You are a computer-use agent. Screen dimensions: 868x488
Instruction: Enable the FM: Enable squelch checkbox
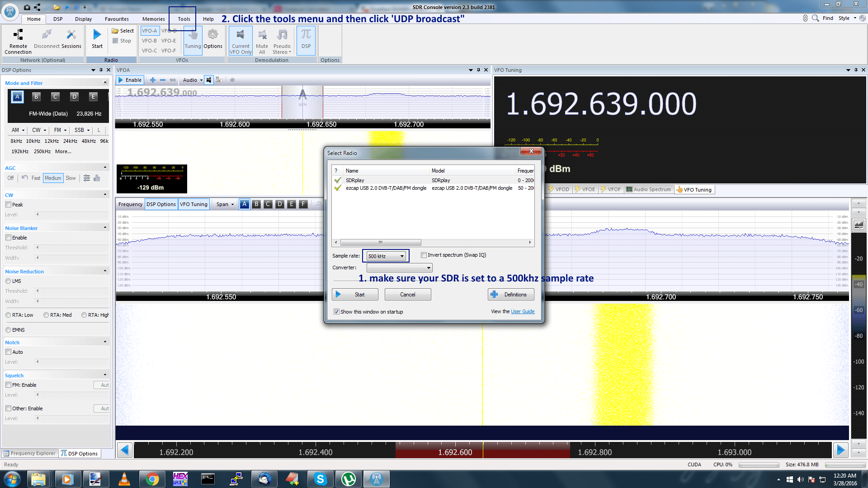click(x=8, y=385)
